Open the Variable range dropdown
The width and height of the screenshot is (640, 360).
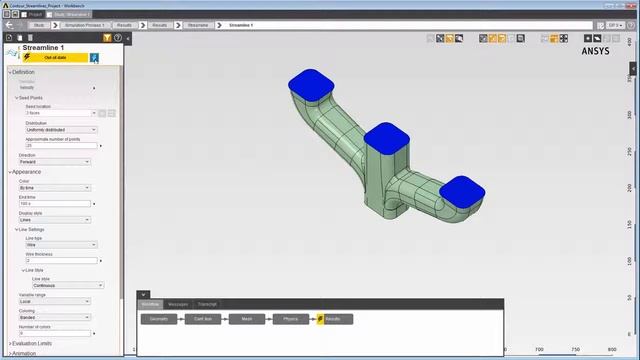pyautogui.click(x=54, y=301)
